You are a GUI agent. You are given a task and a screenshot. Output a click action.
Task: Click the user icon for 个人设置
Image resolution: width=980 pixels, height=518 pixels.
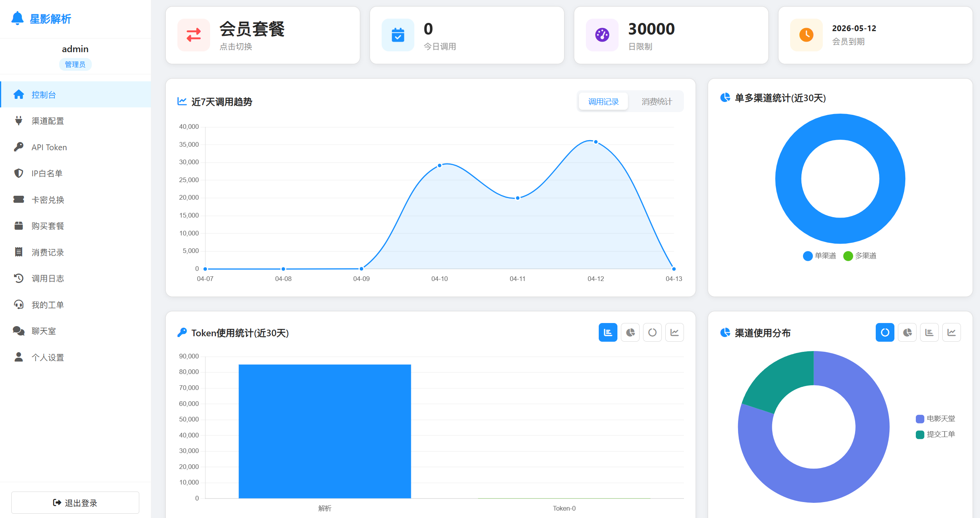(19, 357)
